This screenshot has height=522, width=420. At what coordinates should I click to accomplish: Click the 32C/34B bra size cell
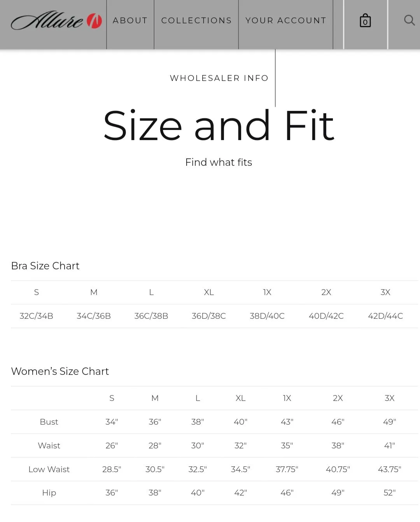click(x=37, y=316)
